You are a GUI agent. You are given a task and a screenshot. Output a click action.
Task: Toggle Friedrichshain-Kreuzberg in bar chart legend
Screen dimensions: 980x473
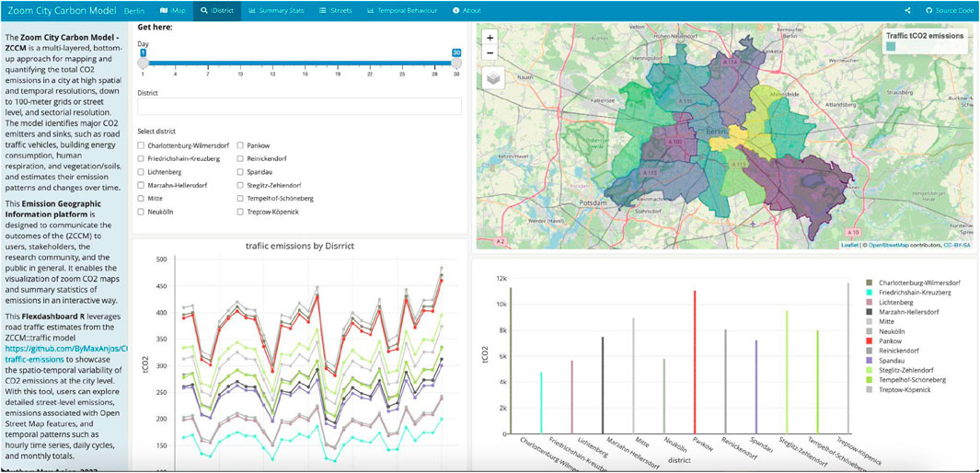coord(909,292)
